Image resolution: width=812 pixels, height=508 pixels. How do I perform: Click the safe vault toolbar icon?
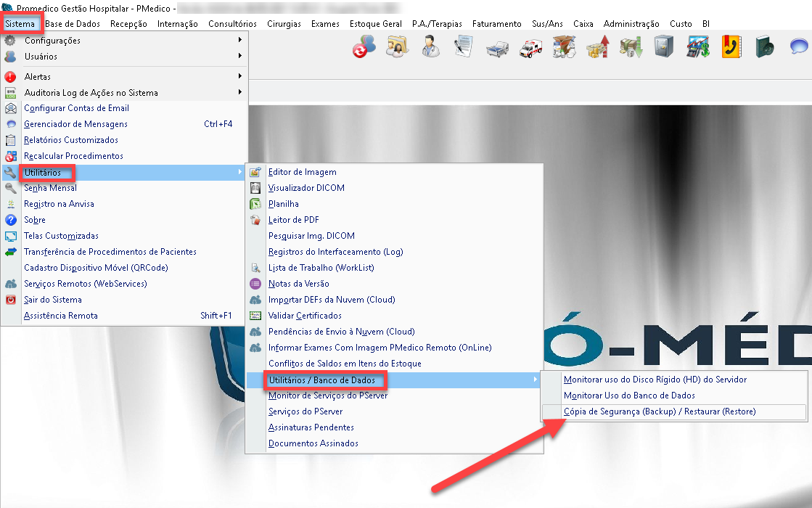point(664,48)
